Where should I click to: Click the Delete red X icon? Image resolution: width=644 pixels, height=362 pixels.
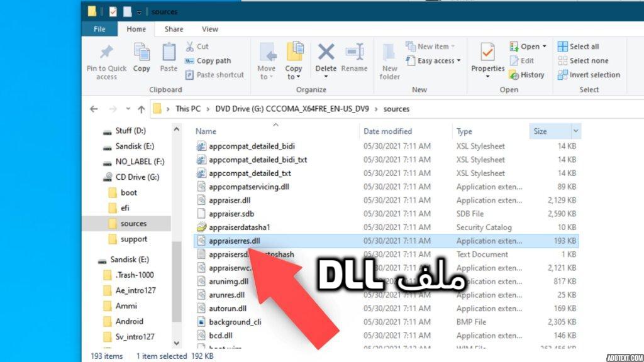pos(326,52)
